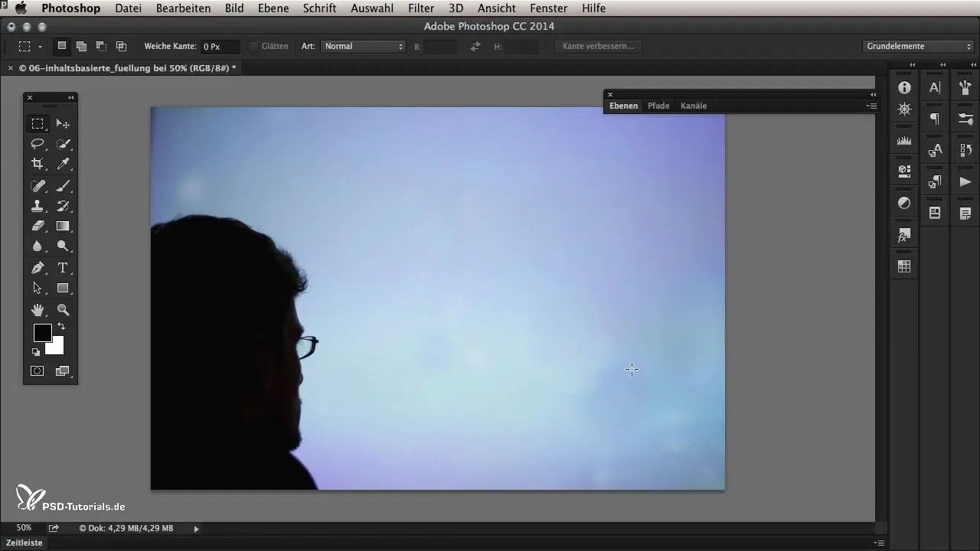Choose Intersect with Selection mode
980x551 pixels.
(x=121, y=46)
